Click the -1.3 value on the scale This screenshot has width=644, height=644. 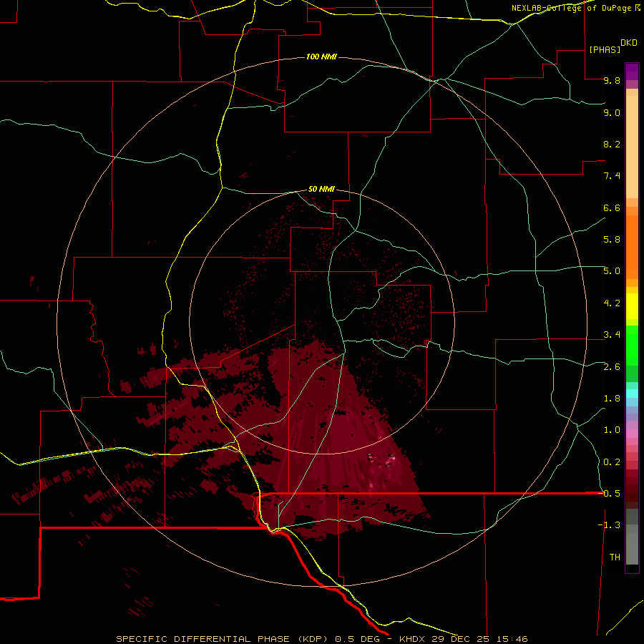(x=609, y=525)
